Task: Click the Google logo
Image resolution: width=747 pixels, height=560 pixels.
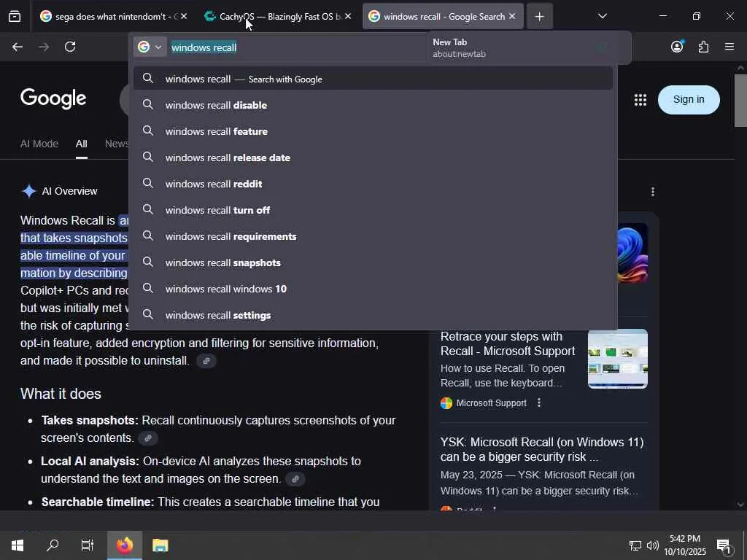Action: click(x=53, y=98)
